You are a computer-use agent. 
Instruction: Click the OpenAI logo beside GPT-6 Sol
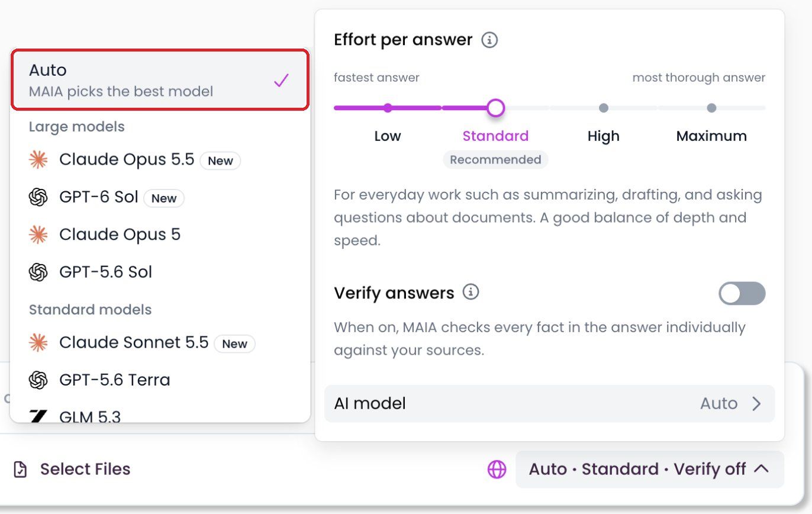click(x=38, y=197)
